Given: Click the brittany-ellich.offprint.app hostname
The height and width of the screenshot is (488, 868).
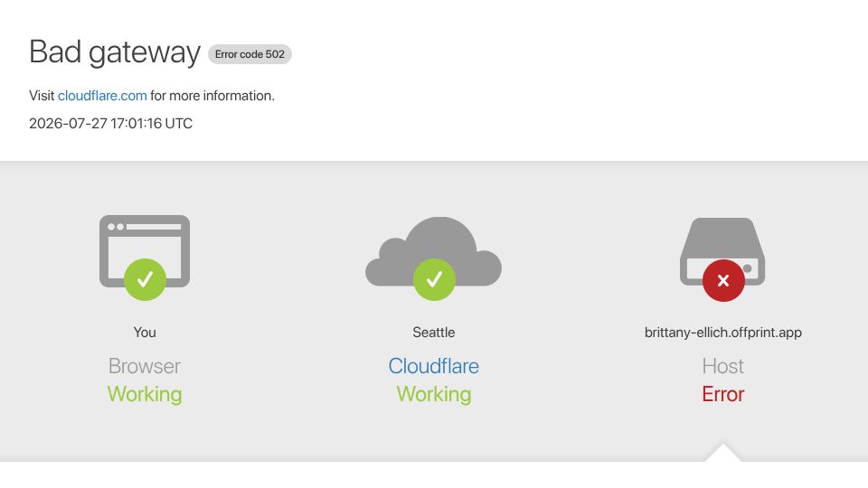Looking at the screenshot, I should [x=723, y=333].
